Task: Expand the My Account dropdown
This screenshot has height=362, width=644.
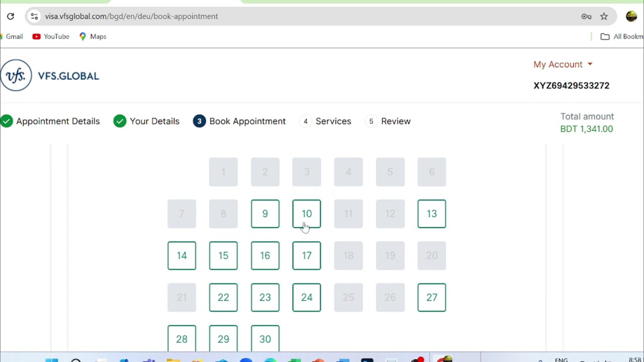Action: tap(563, 64)
